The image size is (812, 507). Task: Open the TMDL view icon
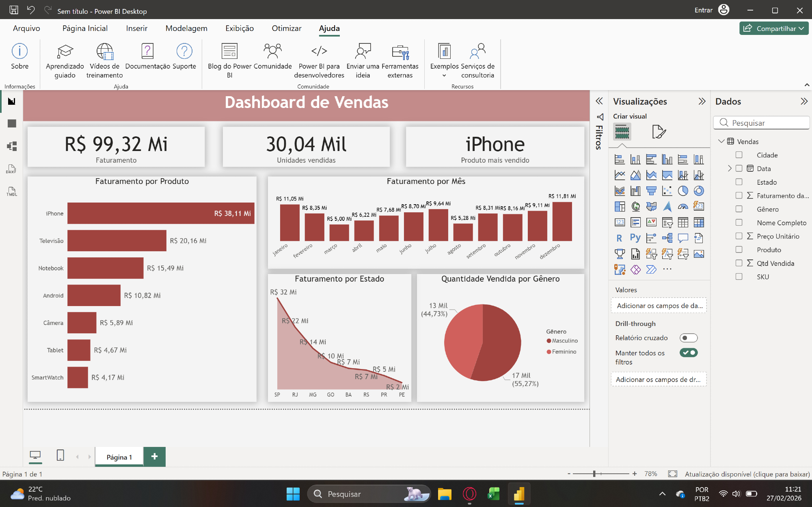click(x=11, y=192)
